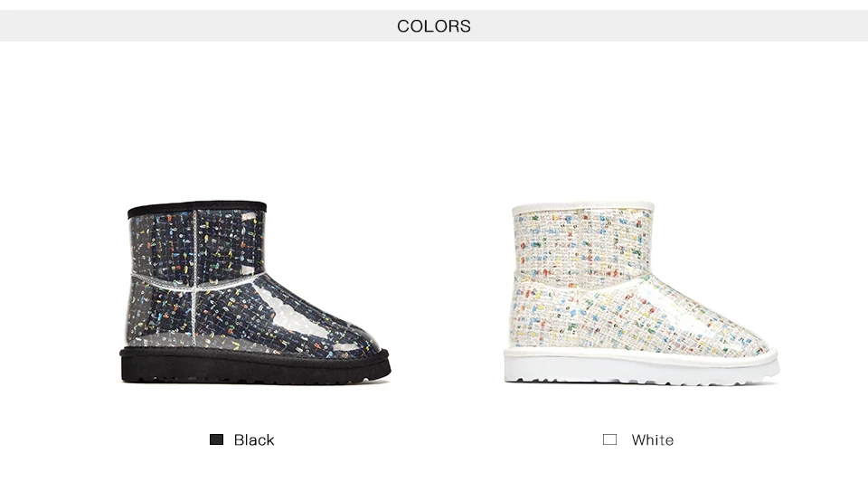
Task: Click the "White" color label
Action: pyautogui.click(x=652, y=439)
